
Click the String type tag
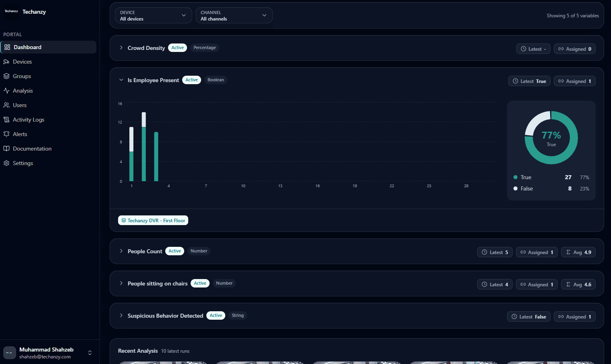pyautogui.click(x=238, y=315)
